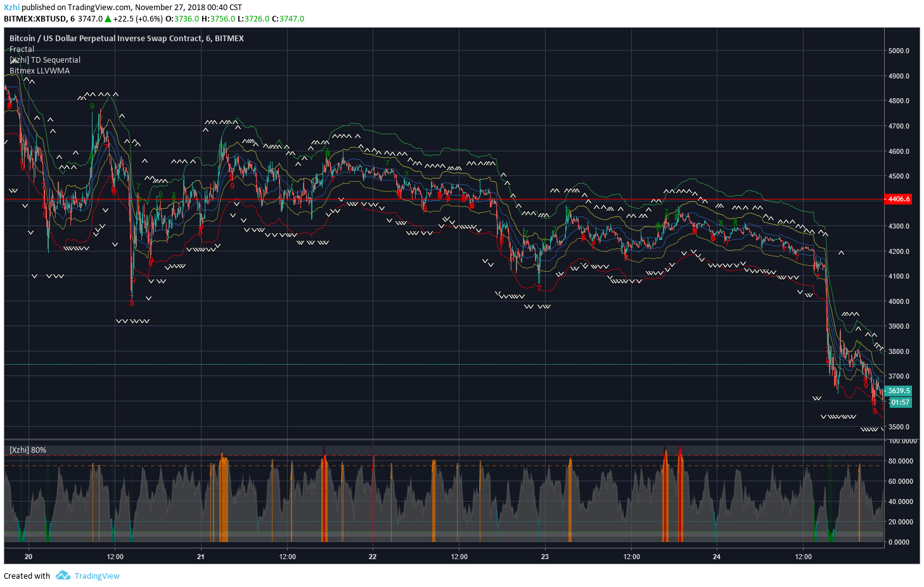The width and height of the screenshot is (924, 587).
Task: Open the TradingView footer link
Action: coord(97,576)
